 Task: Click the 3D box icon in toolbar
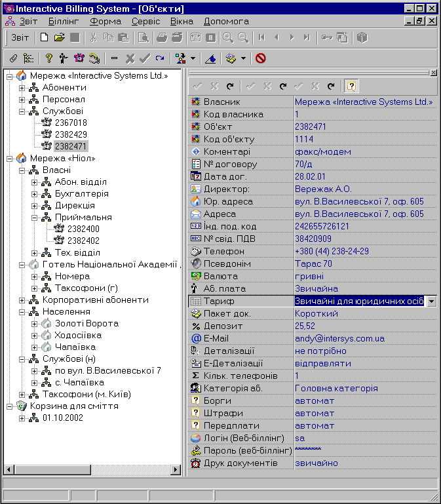tap(362, 37)
